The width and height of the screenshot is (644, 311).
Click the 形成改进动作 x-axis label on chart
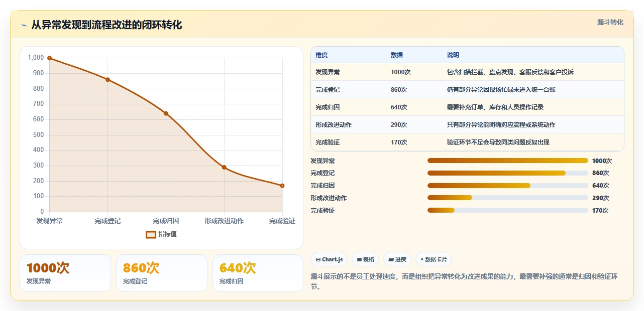(224, 221)
